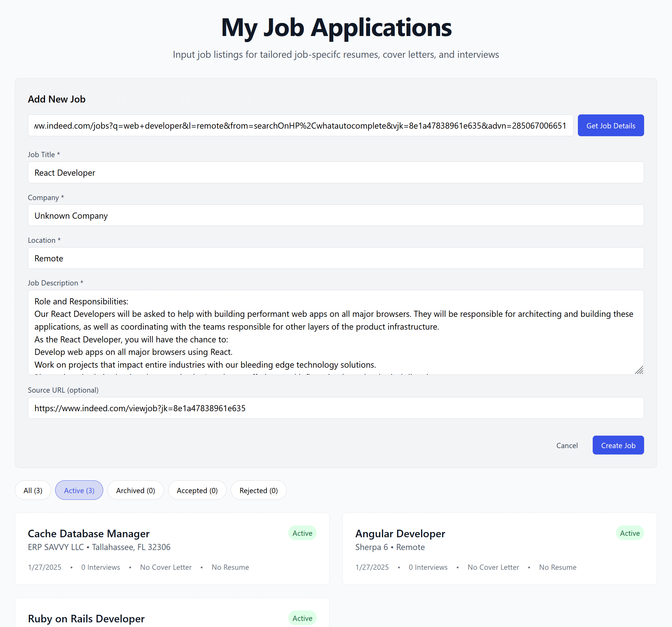672x627 pixels.
Task: Open the Ruby on Rails Developer card
Action: tap(86, 619)
